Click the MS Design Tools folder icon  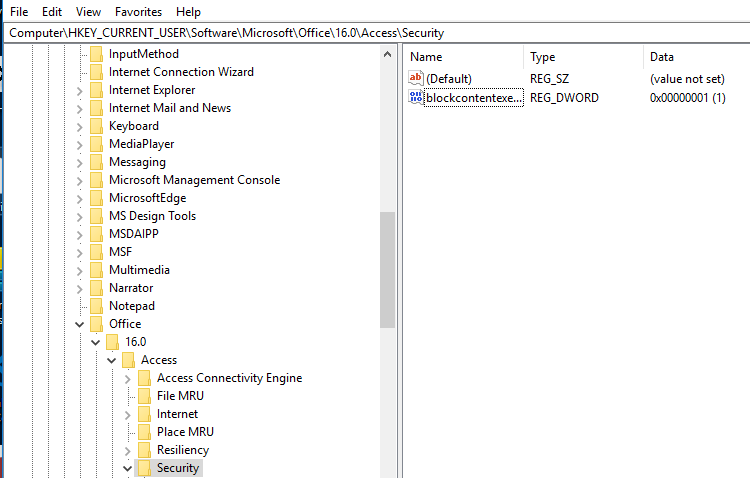[x=96, y=216]
